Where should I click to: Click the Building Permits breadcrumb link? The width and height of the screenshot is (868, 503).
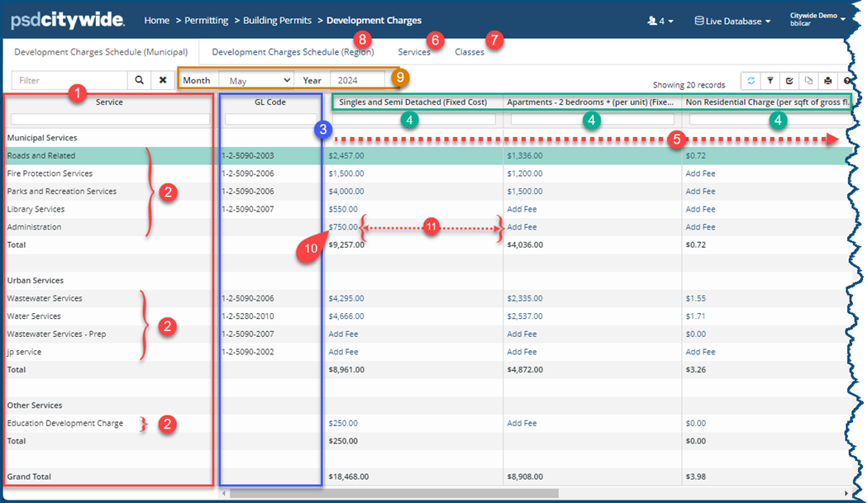(x=279, y=21)
